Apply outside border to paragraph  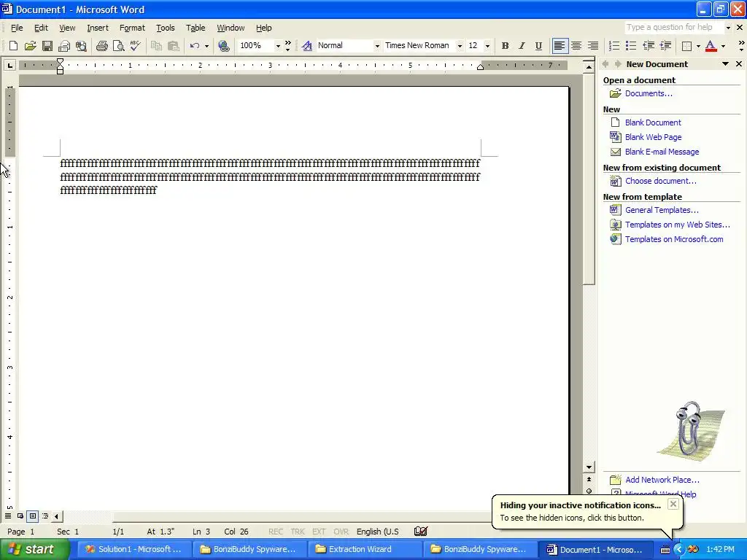point(687,46)
